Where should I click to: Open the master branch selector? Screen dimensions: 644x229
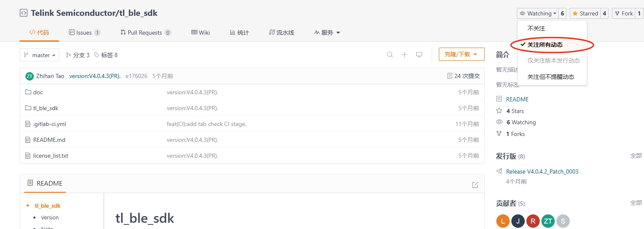[39, 55]
